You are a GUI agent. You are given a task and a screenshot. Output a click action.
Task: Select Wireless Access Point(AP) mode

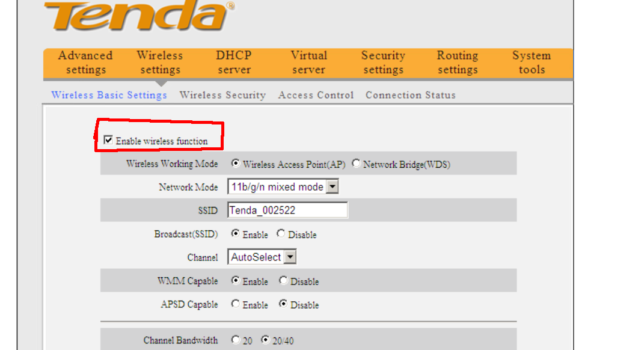[235, 164]
